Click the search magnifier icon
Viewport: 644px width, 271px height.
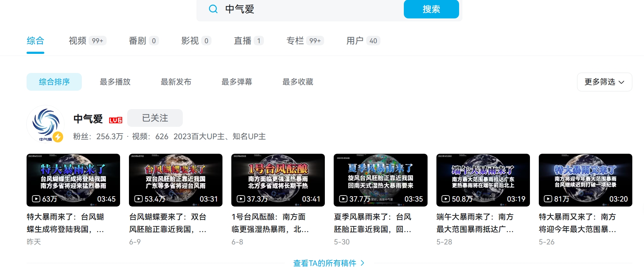(x=213, y=9)
